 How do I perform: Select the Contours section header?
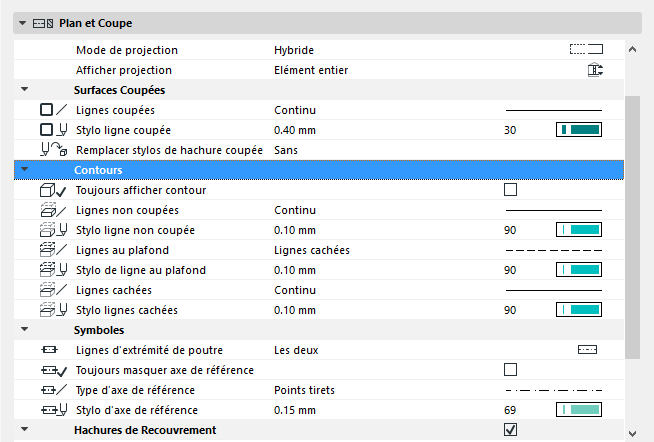pyautogui.click(x=98, y=170)
